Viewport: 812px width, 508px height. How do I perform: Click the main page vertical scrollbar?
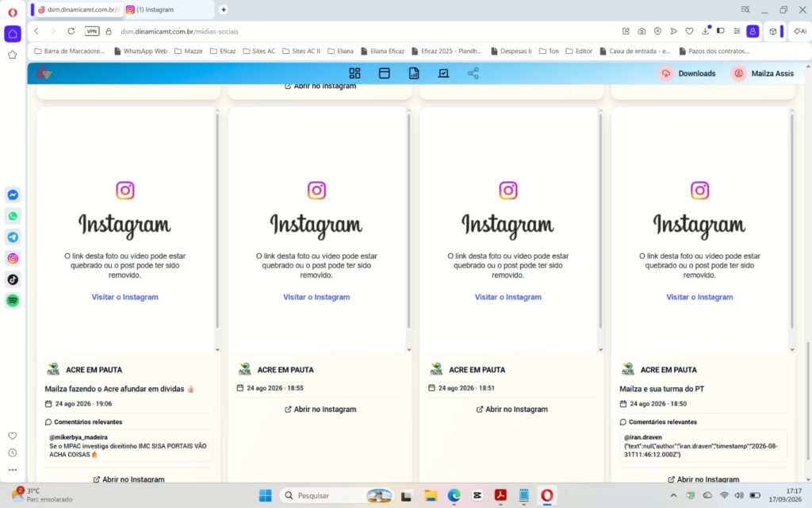point(808,401)
